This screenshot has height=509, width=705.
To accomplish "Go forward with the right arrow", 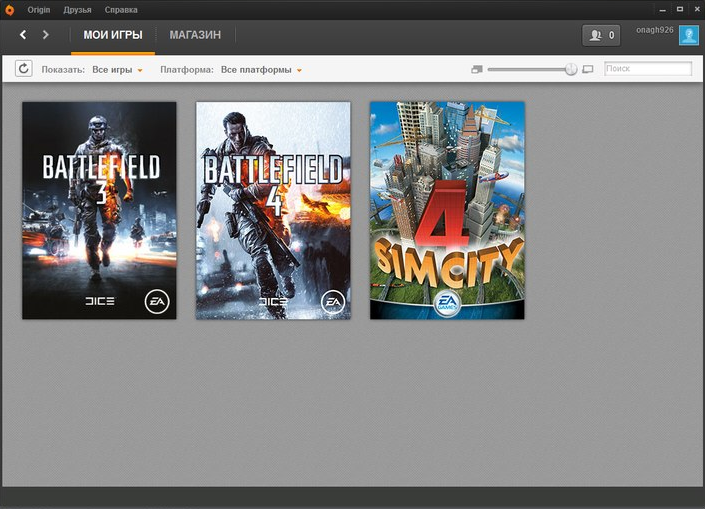I will [x=45, y=35].
